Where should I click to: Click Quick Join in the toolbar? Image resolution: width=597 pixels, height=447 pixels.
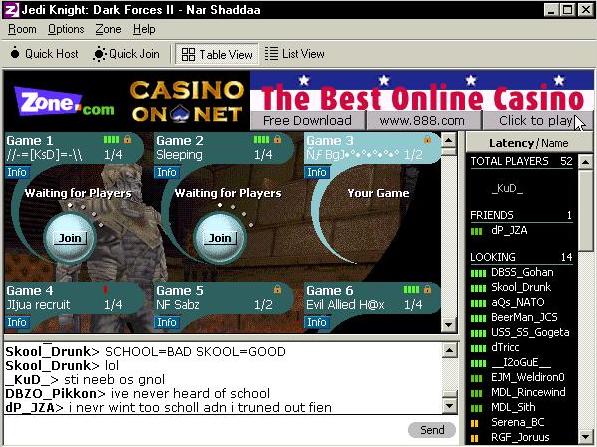click(126, 54)
